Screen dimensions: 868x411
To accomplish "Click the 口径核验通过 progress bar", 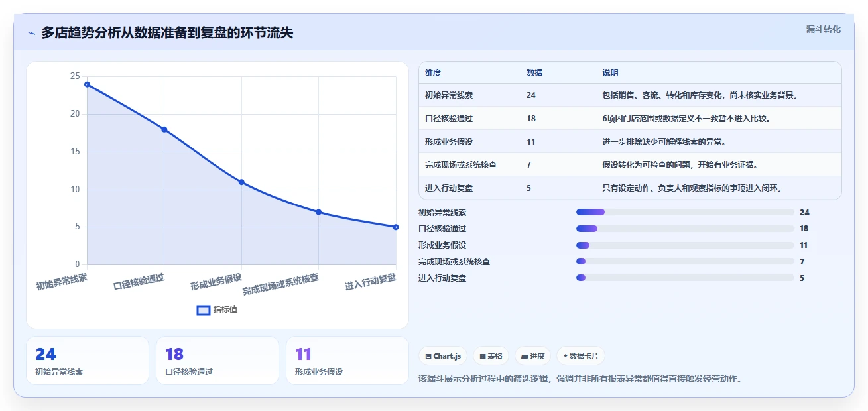I will (x=685, y=229).
